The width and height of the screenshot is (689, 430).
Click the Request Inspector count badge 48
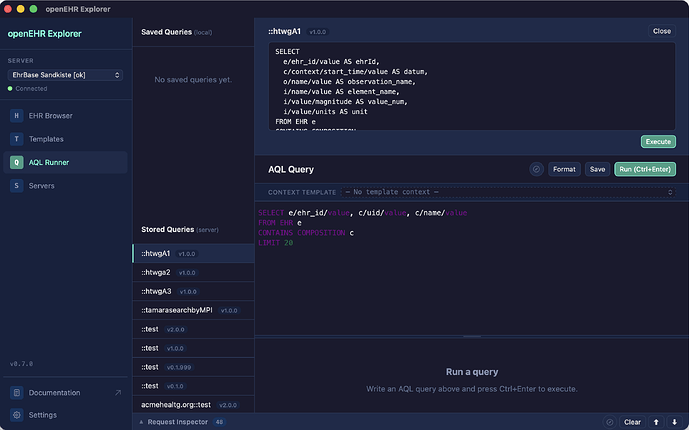click(219, 422)
